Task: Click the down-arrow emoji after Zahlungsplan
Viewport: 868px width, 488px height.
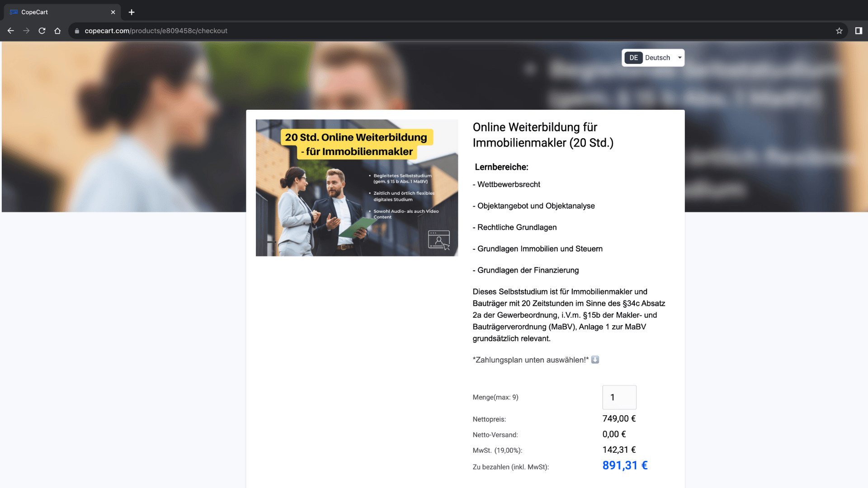Action: click(x=595, y=360)
